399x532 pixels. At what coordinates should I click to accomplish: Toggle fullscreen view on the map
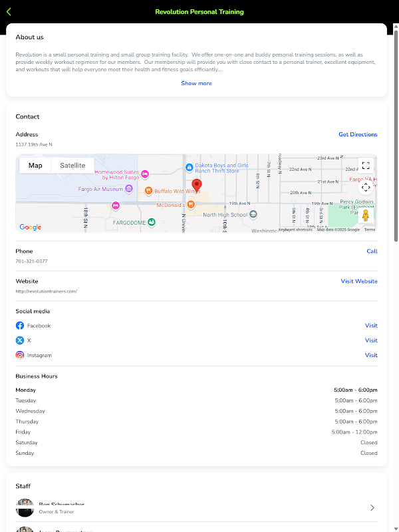(366, 166)
